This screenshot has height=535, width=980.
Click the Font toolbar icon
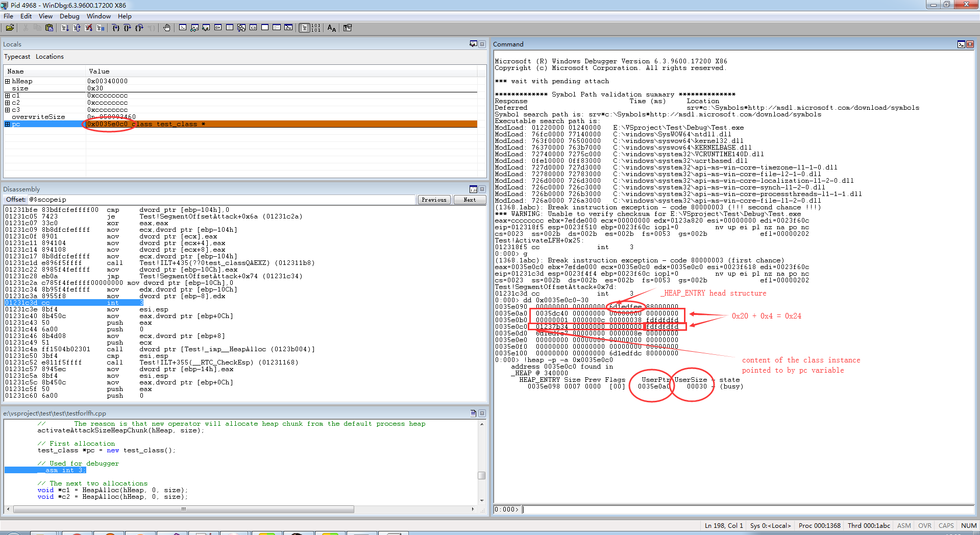click(332, 28)
